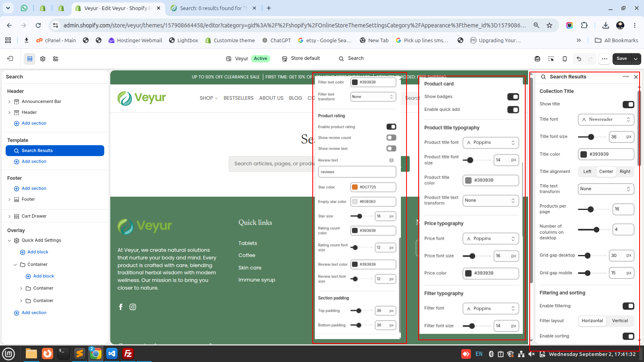
Task: Toggle Enable quick add switch
Action: coord(513,110)
